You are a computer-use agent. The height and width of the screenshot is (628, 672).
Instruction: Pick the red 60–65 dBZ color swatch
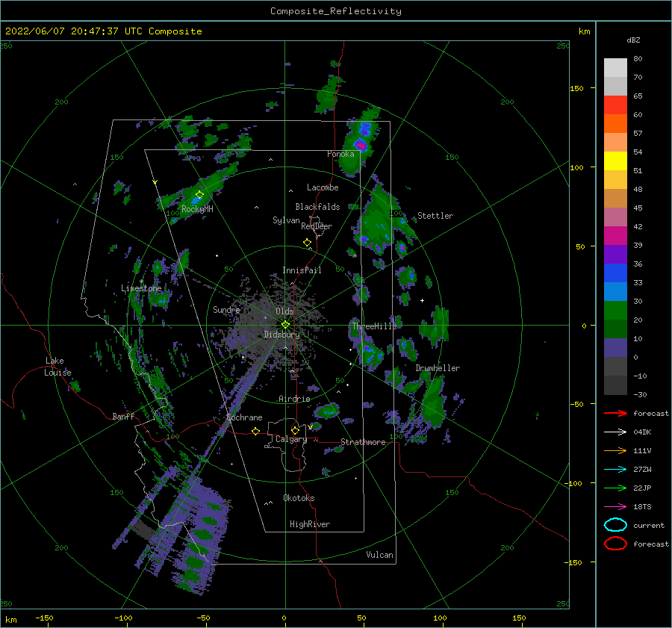point(615,105)
